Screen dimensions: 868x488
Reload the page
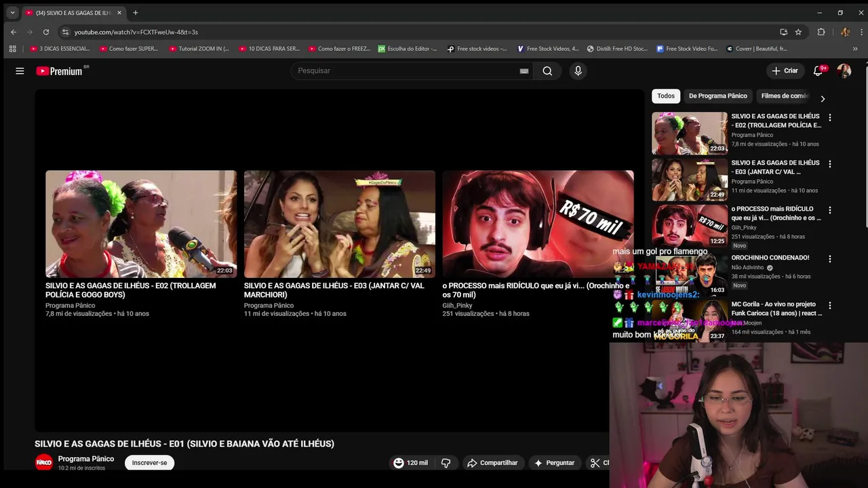tap(46, 32)
